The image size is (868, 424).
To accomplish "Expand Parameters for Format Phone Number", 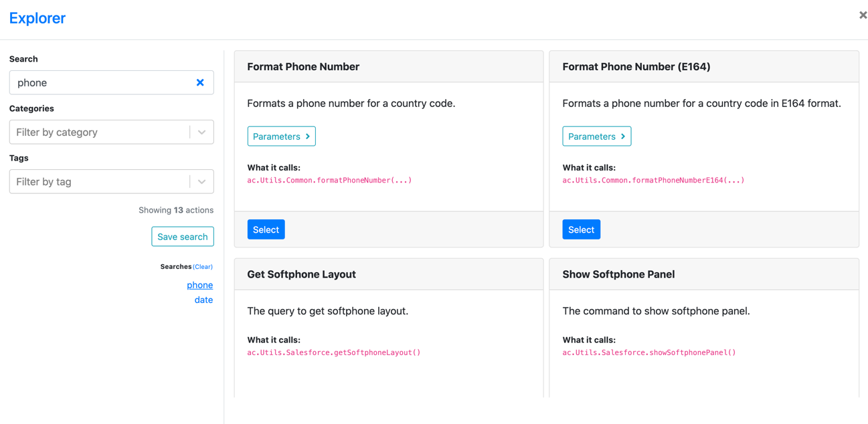I will point(281,136).
